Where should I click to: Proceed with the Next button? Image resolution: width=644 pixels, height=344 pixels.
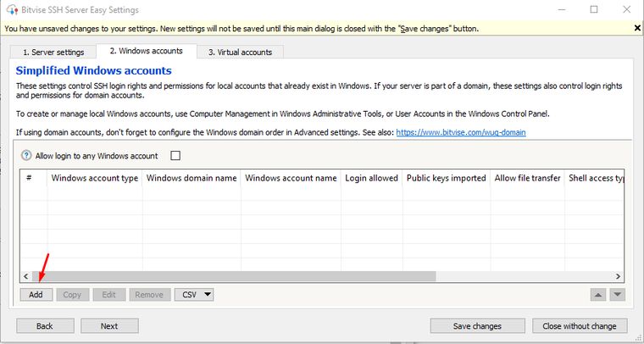(x=109, y=326)
